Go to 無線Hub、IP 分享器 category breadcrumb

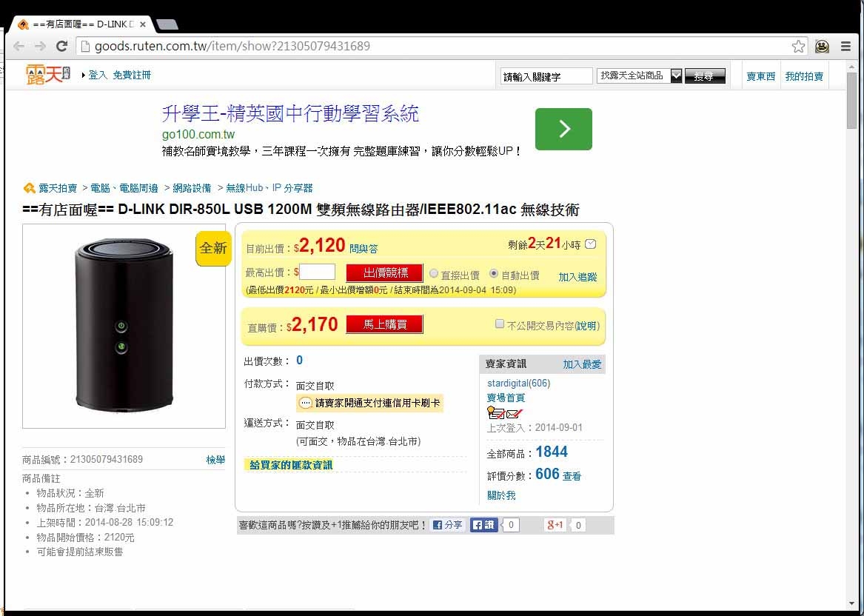click(x=269, y=188)
